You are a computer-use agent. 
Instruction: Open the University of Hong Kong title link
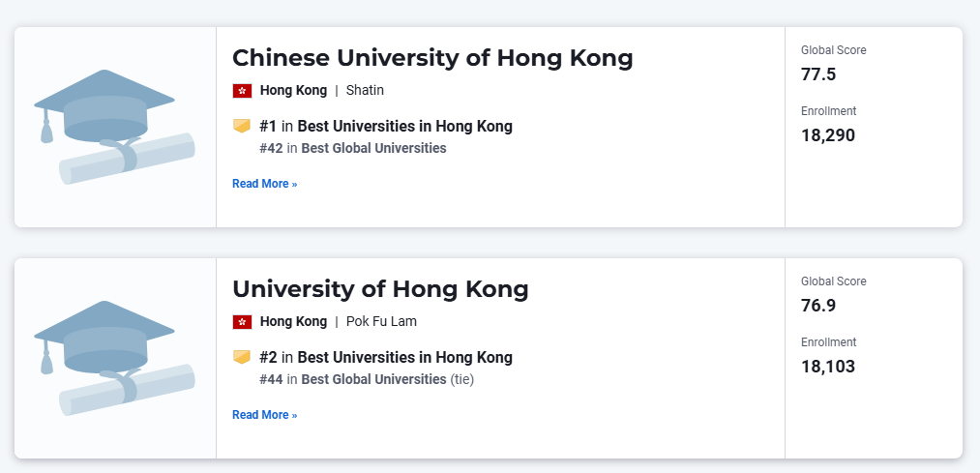380,289
